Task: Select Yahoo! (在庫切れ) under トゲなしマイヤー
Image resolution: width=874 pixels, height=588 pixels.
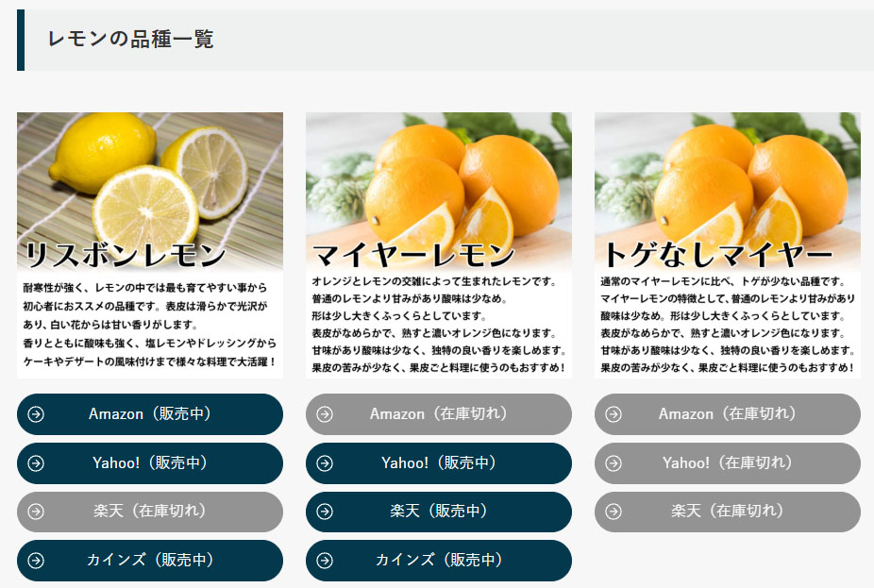Action: click(x=728, y=463)
